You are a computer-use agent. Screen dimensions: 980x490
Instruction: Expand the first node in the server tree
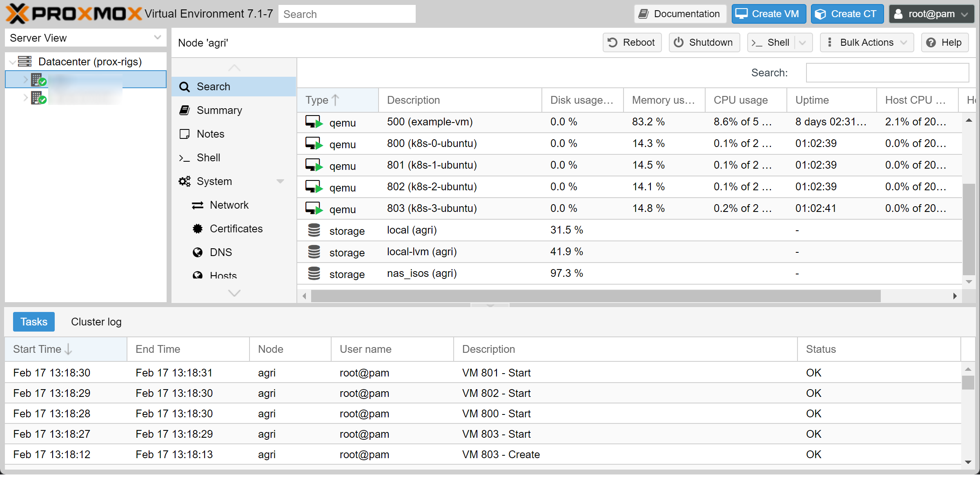click(25, 79)
